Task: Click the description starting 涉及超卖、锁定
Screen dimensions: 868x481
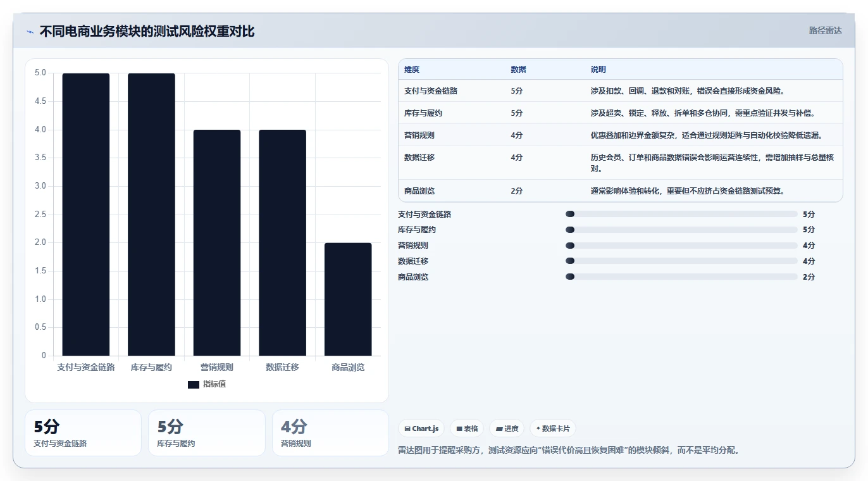Action: 702,113
